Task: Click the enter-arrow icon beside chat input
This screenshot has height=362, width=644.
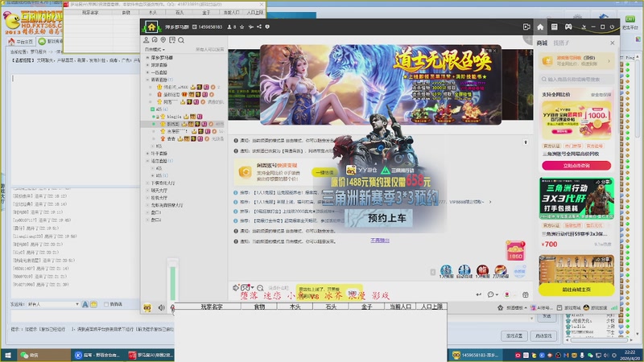Action: pos(478,294)
